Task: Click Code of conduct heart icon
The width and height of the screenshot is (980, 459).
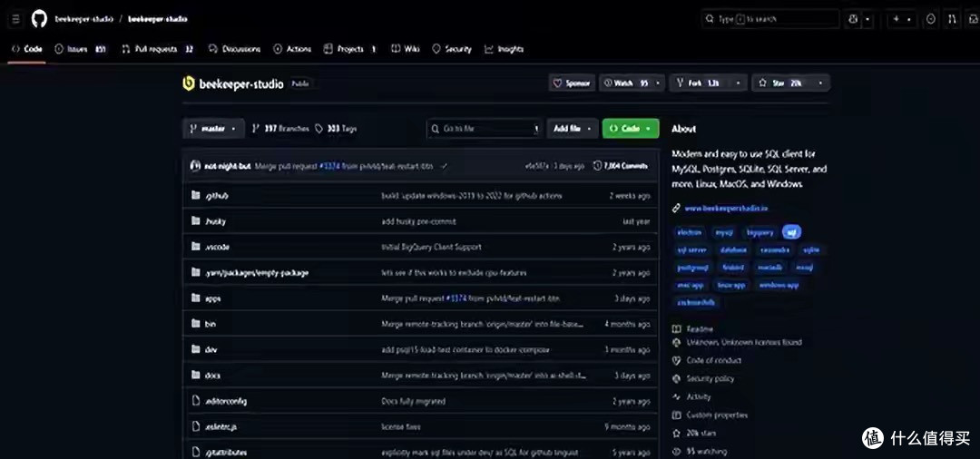Action: tap(676, 360)
